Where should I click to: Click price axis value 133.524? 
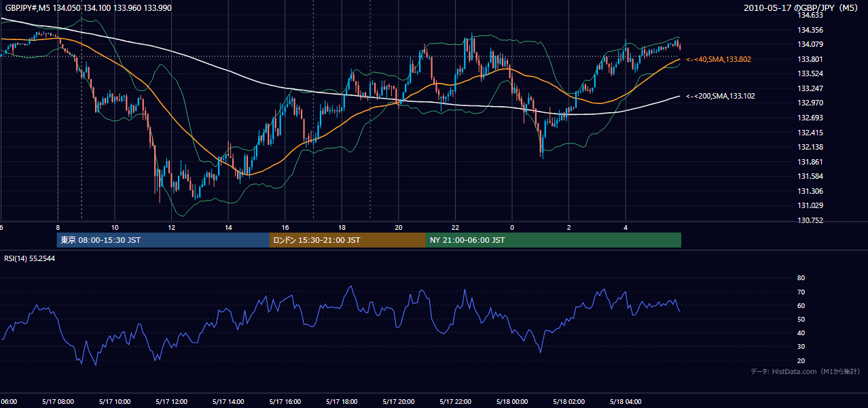pyautogui.click(x=810, y=73)
